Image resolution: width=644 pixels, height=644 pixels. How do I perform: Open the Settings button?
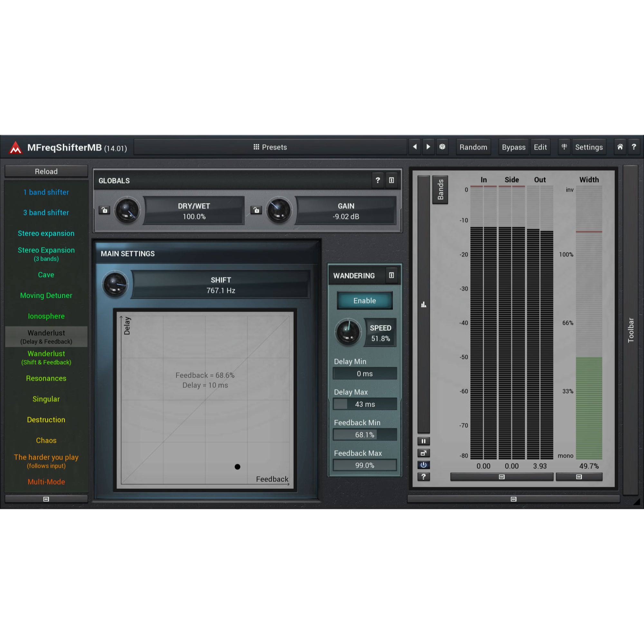pyautogui.click(x=589, y=147)
